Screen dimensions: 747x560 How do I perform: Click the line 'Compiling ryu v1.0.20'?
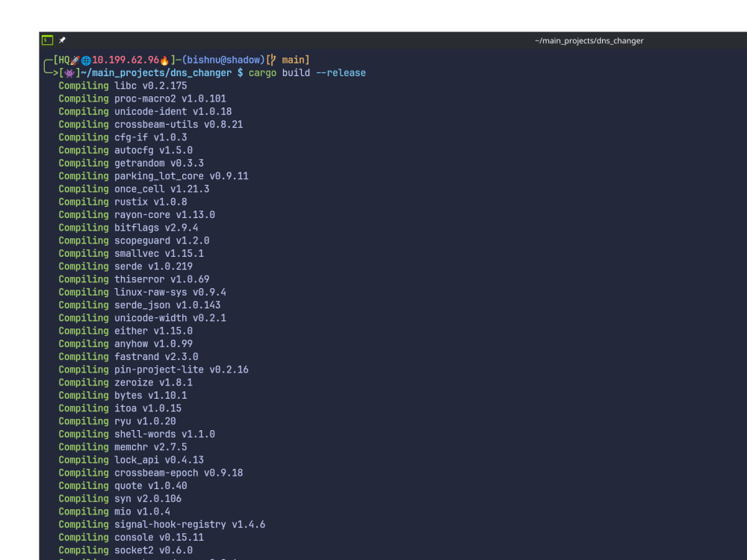117,421
